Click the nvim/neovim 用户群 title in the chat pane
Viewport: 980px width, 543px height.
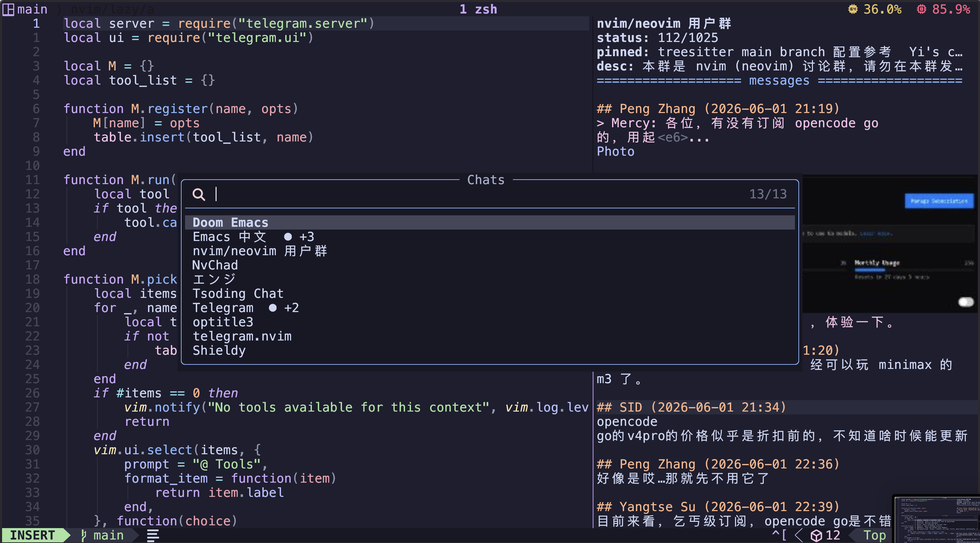click(x=664, y=24)
